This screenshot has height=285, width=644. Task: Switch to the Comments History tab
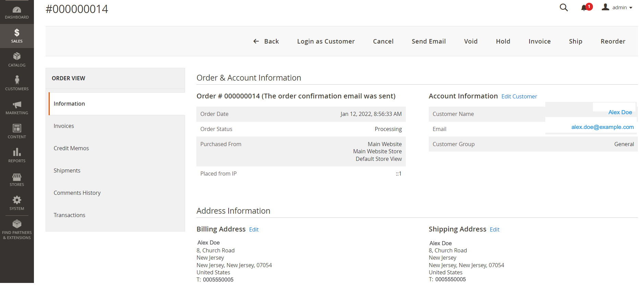77,193
